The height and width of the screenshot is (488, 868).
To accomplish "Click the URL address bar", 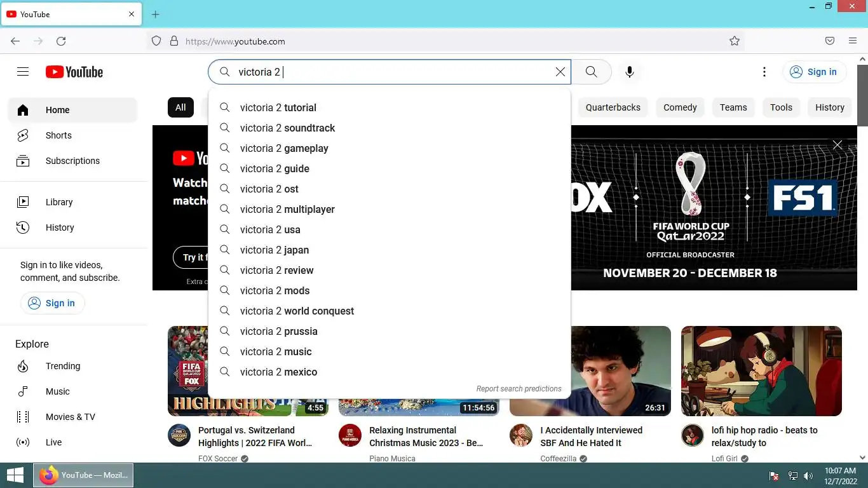I will 445,41.
